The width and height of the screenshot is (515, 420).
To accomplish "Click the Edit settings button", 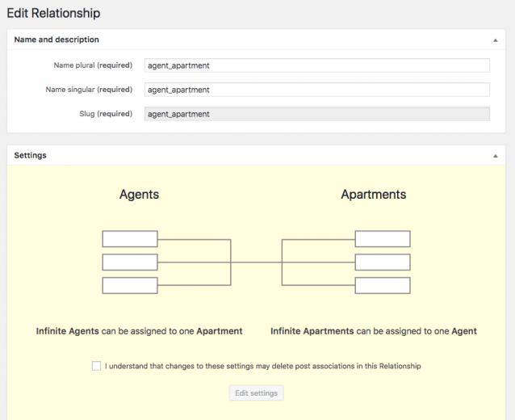I will pos(256,393).
